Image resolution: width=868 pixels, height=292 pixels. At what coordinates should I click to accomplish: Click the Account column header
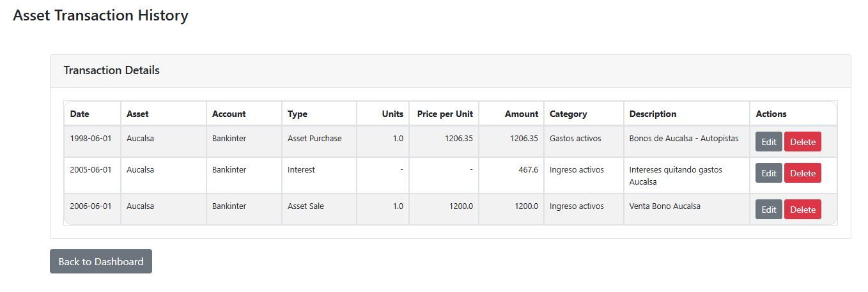(229, 114)
